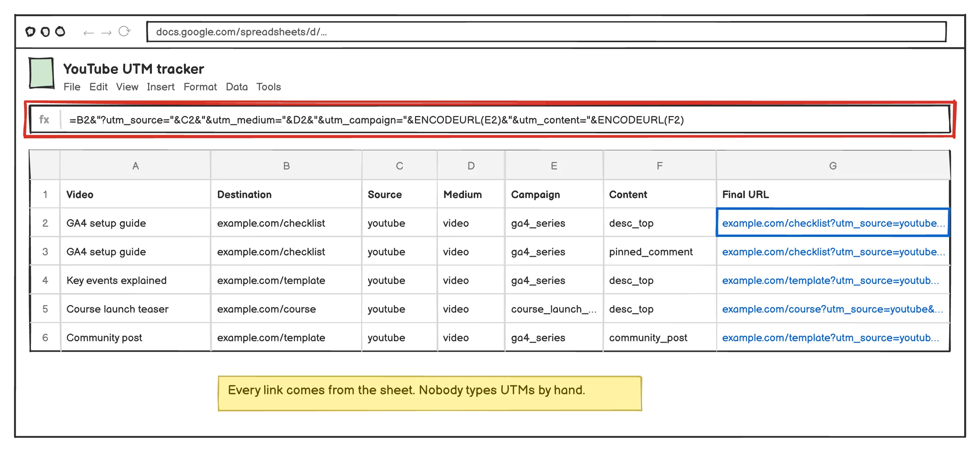Focus the browser address bar
Viewport: 980px width, 452px height.
tap(546, 32)
